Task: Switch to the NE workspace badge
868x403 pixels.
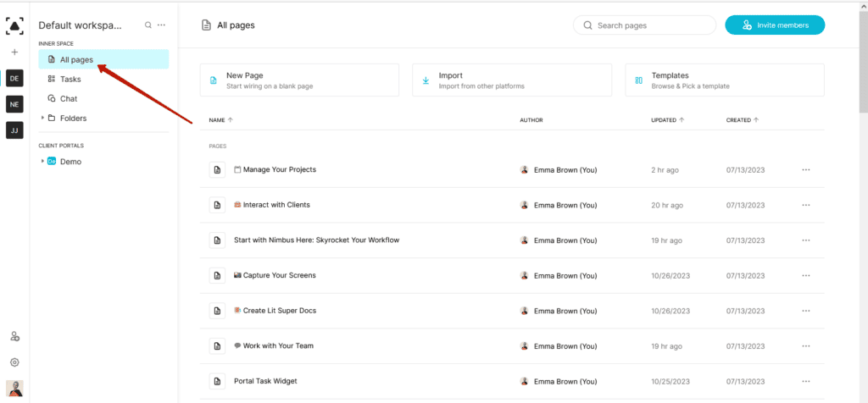Action: (14, 104)
